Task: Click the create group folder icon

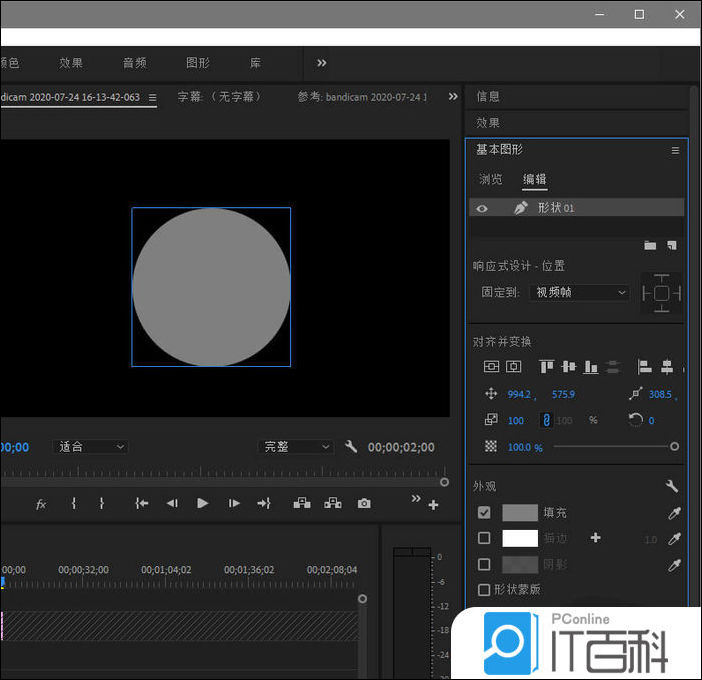Action: (650, 245)
